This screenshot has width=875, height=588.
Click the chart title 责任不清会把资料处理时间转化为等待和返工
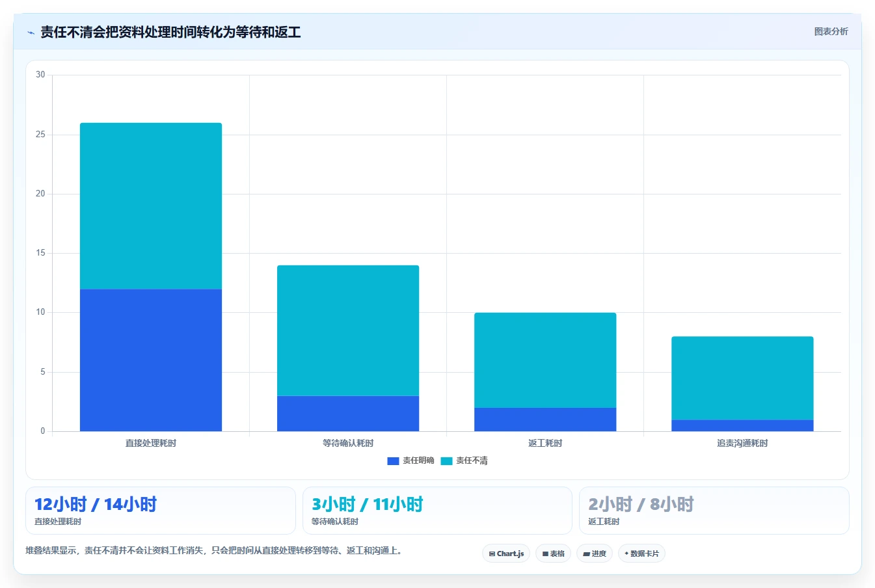tap(170, 32)
